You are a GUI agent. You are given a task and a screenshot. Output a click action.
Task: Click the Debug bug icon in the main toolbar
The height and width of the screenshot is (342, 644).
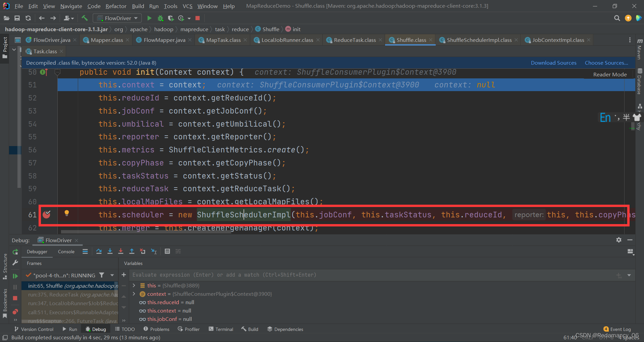pos(160,18)
